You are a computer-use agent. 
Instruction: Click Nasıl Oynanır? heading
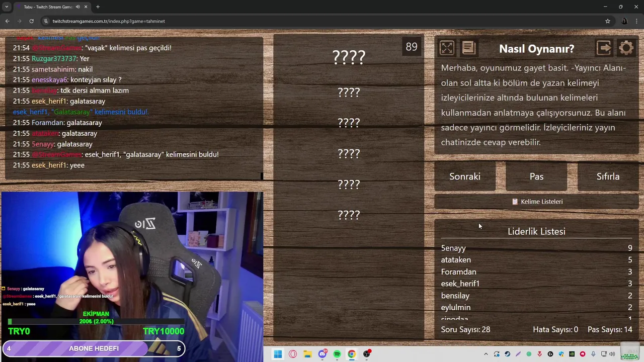point(536,49)
